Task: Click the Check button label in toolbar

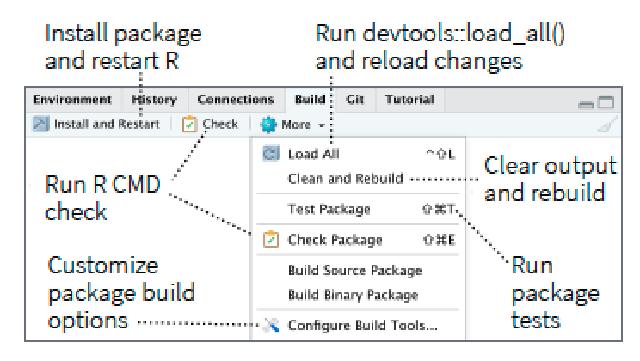Action: coord(220,124)
